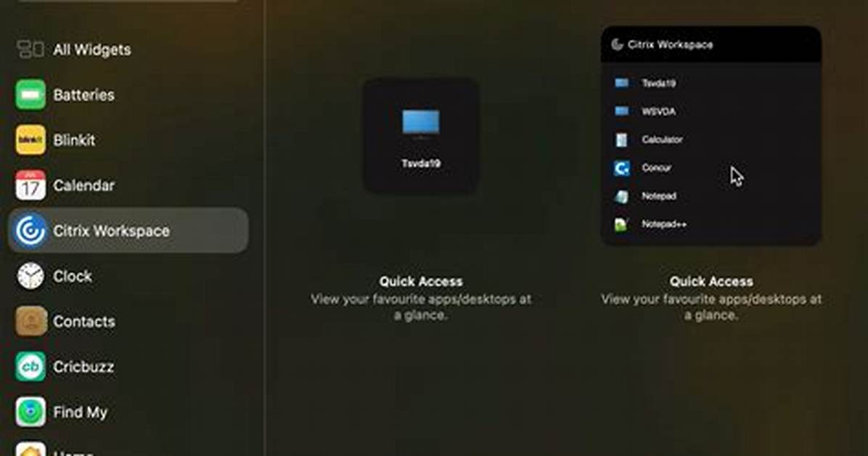Click the Citrix Workspace title in the large widget header
This screenshot has width=868, height=456.
pos(670,45)
